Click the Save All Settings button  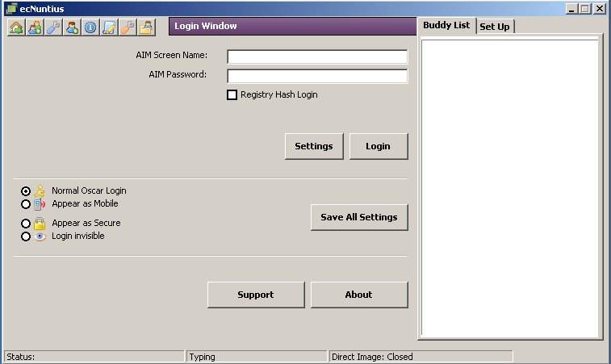tap(359, 218)
